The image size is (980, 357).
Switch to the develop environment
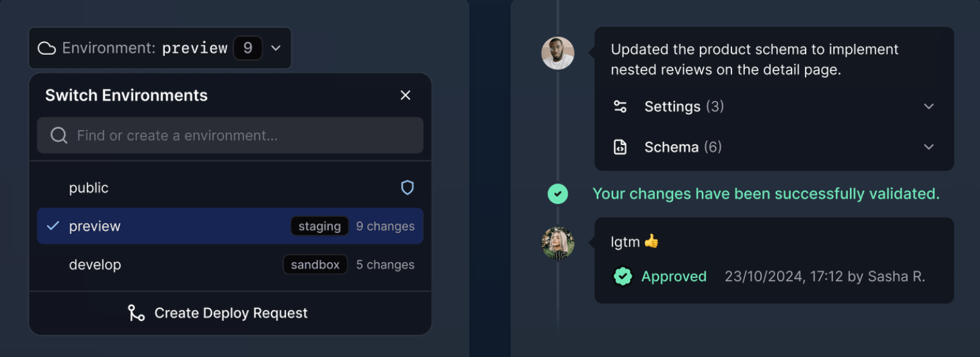coord(95,265)
